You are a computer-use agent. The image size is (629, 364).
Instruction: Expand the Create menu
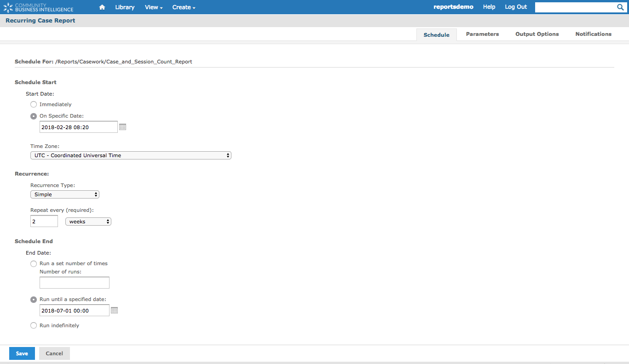click(x=184, y=7)
